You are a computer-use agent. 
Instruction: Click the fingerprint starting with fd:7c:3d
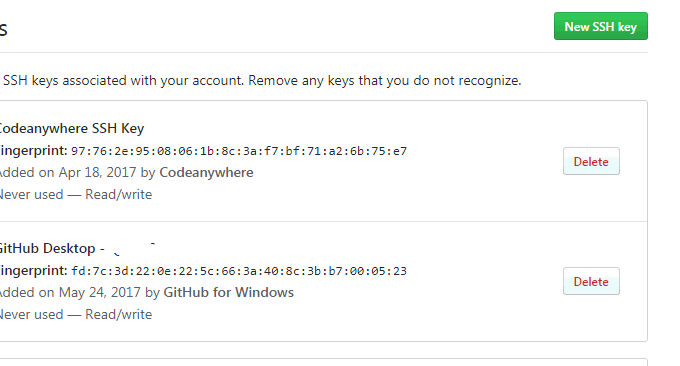click(239, 271)
